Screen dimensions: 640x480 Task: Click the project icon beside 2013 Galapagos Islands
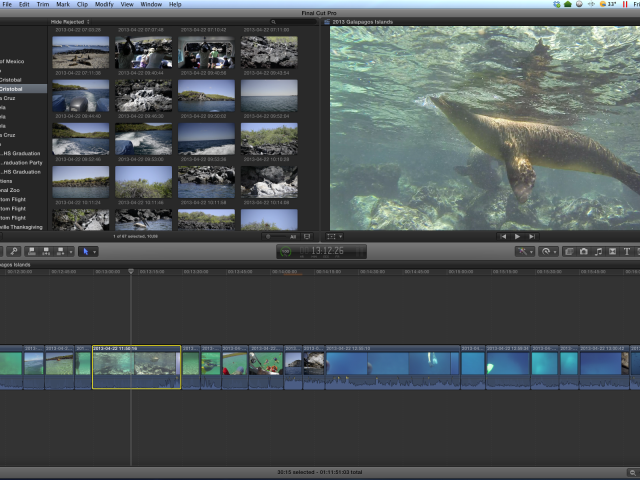pyautogui.click(x=327, y=22)
